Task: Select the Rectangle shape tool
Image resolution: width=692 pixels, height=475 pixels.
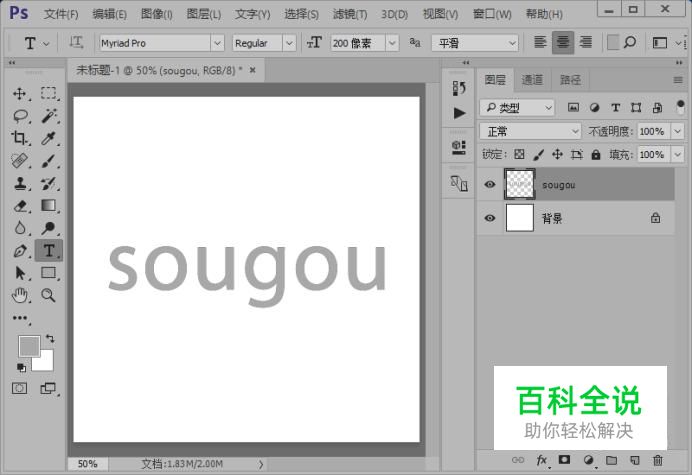Action: tap(49, 273)
